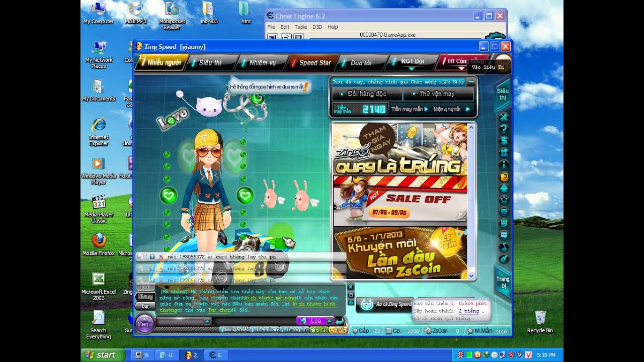Screen dimensions: 644x362
Task: Click the Mời gia nhập button
Action: pos(235,330)
